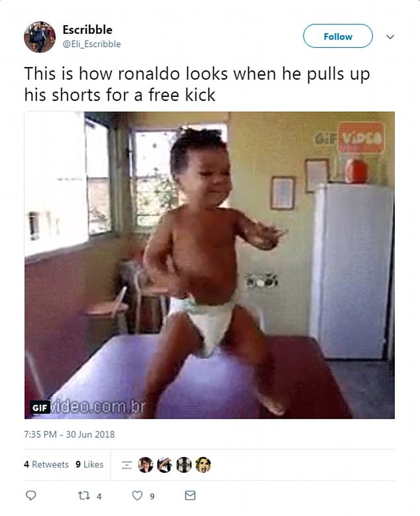The image size is (420, 516).
Task: Click the small black GIF badge
Action: pos(40,408)
